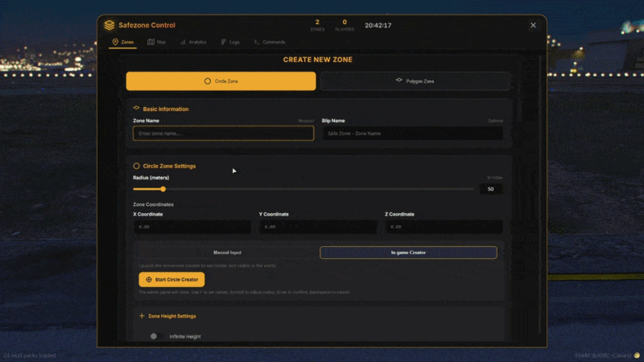This screenshot has width=644, height=362.
Task: Click the Zones tab pin icon
Action: 115,42
